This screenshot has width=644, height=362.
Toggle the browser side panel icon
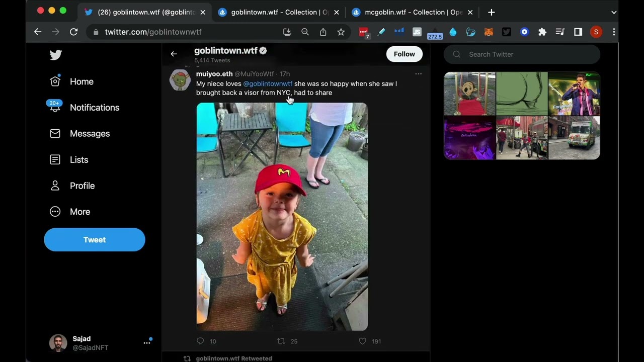click(x=578, y=32)
